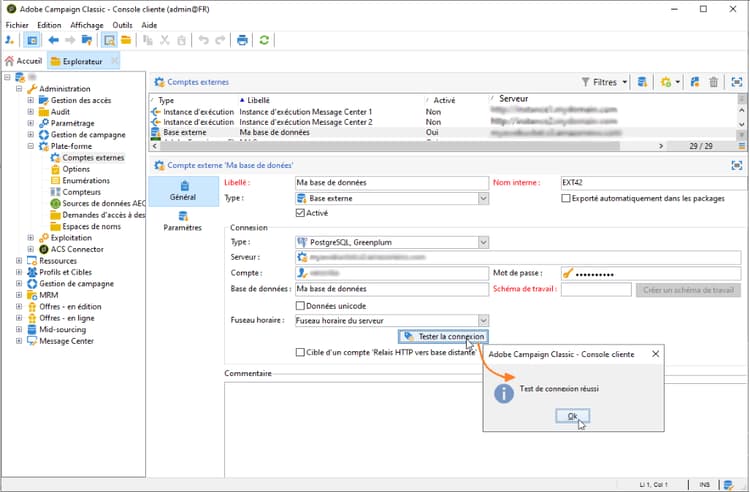Click the green refresh icon

tap(265, 40)
